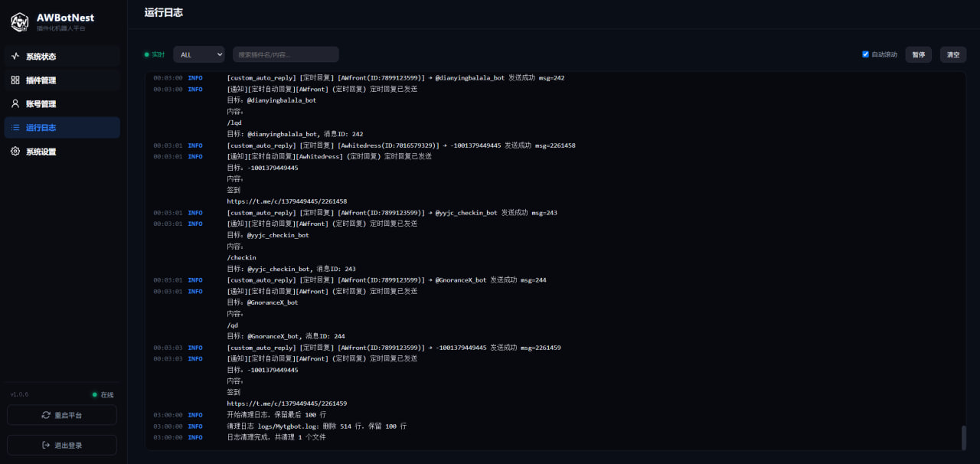Click the plugin management grid icon
Screen dimensions: 980x464
[x=15, y=80]
